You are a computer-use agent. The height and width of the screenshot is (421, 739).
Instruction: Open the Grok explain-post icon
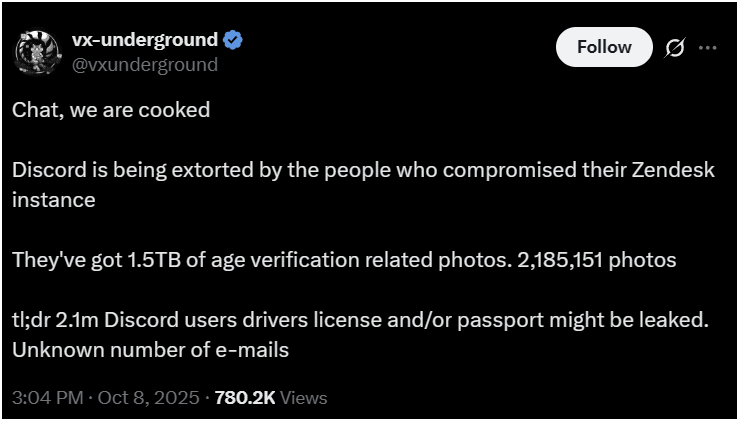pyautogui.click(x=673, y=47)
